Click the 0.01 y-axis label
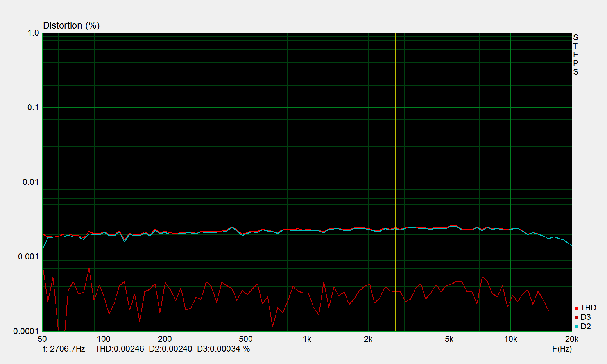607x364 pixels. (x=31, y=182)
